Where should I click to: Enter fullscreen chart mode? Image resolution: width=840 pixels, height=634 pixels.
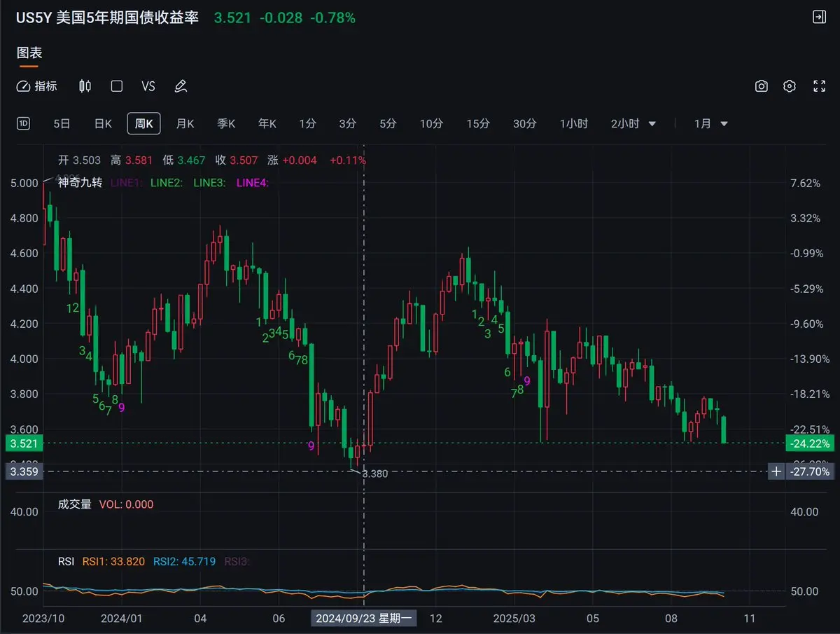819,86
